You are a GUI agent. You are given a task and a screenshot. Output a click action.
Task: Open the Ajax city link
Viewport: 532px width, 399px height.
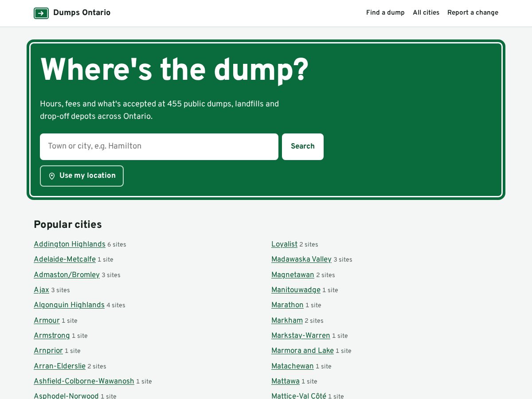(x=41, y=290)
